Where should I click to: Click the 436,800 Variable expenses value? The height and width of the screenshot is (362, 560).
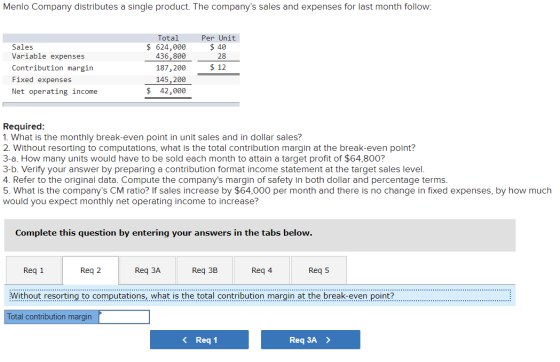point(171,56)
